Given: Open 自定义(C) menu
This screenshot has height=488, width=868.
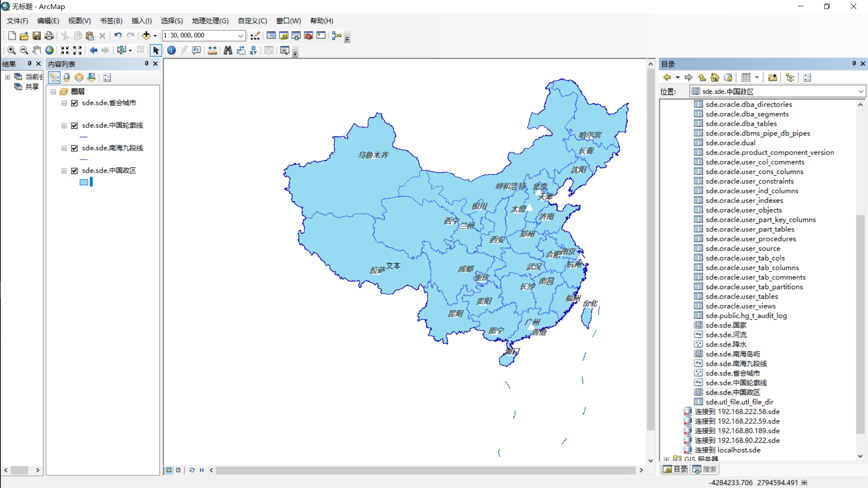Looking at the screenshot, I should click(x=252, y=21).
